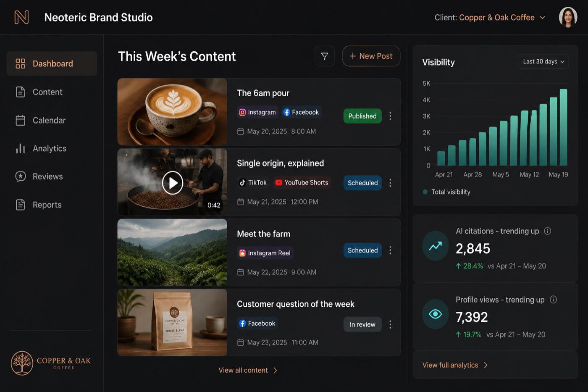Click the trending-up arrow icon for AI citations
This screenshot has height=392, width=588.
point(435,246)
